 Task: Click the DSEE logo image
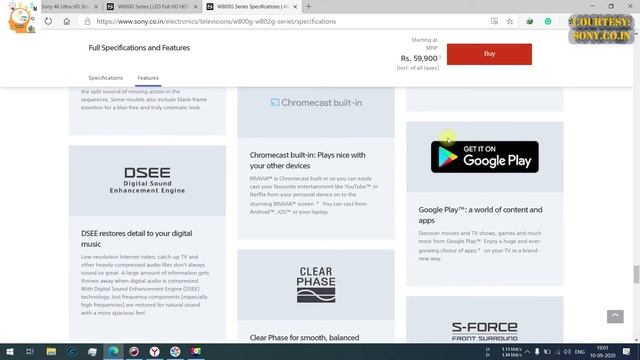point(147,180)
